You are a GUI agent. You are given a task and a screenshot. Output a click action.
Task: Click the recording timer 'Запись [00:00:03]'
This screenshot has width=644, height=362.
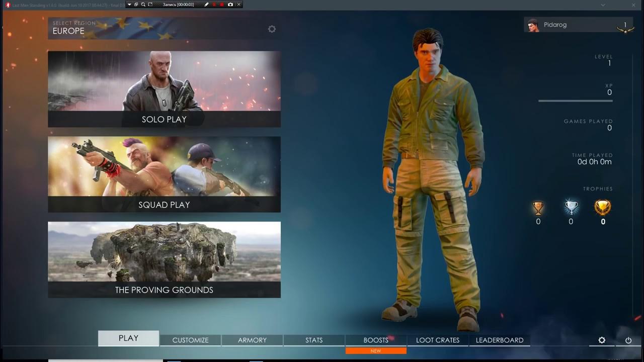[x=178, y=4]
